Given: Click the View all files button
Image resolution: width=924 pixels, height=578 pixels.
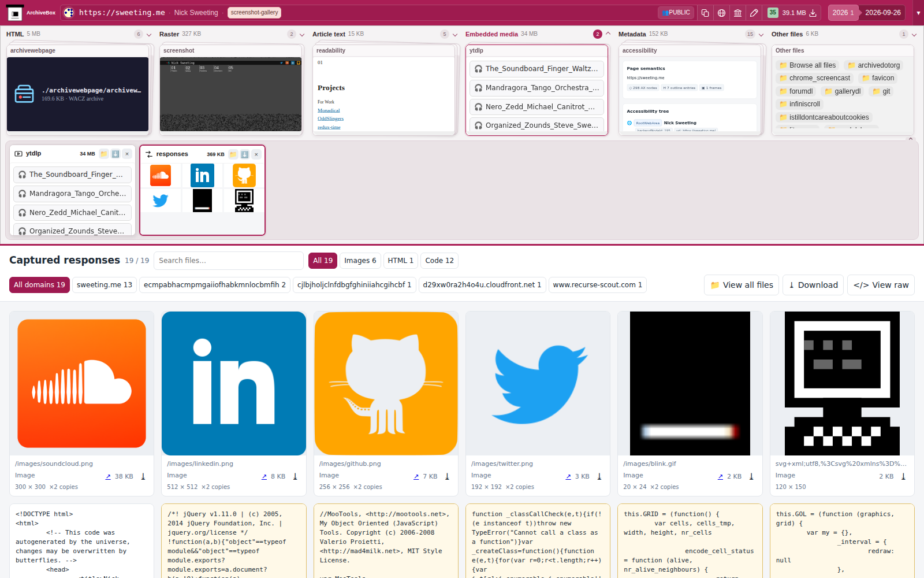Looking at the screenshot, I should [x=742, y=285].
